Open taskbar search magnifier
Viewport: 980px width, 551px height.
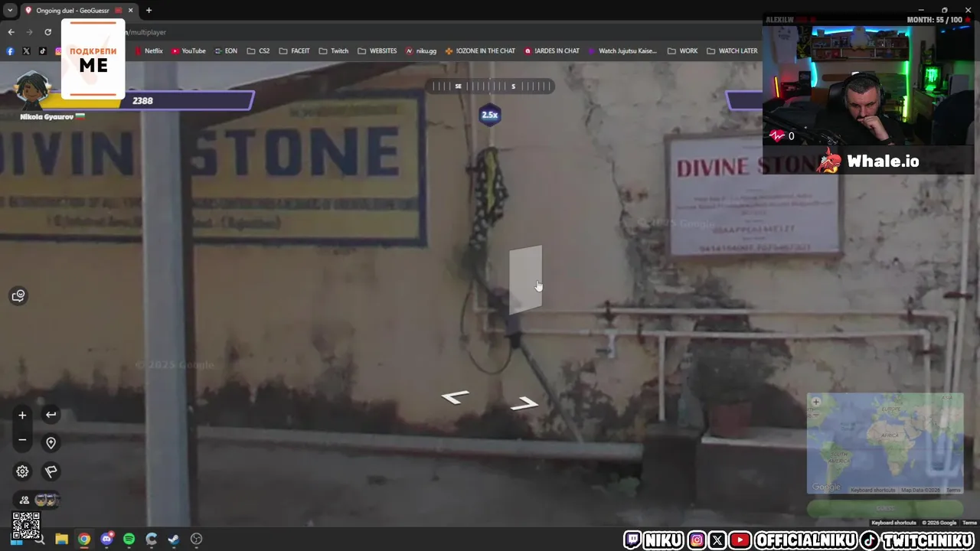coord(39,540)
